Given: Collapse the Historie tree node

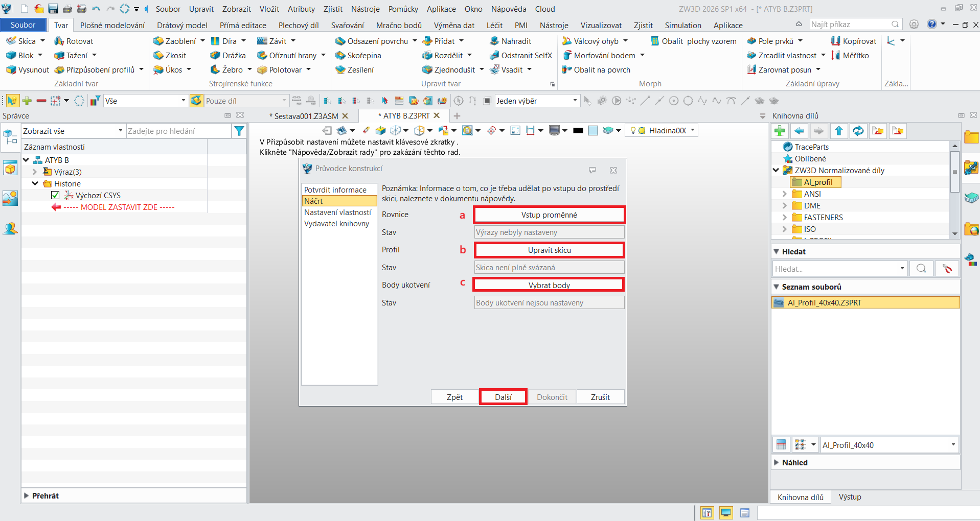Looking at the screenshot, I should [35, 183].
